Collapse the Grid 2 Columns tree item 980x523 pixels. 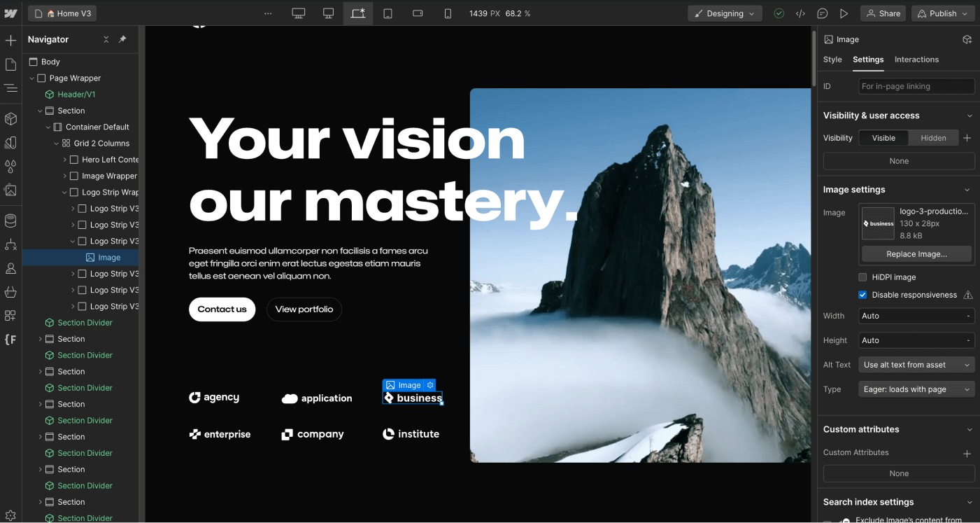tap(56, 143)
